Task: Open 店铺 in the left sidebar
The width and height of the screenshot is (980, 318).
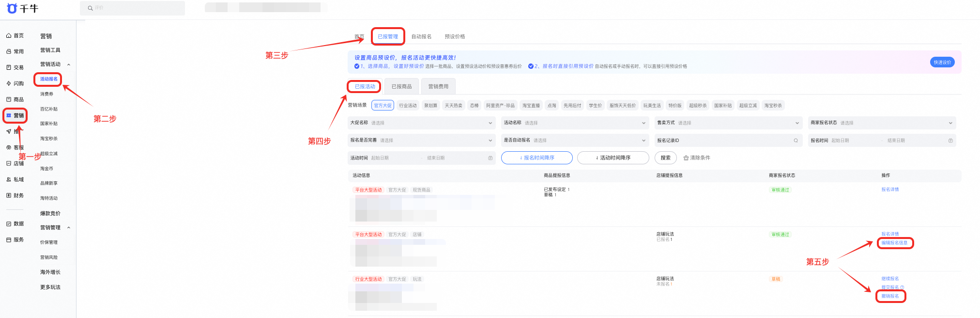Action: coord(15,163)
